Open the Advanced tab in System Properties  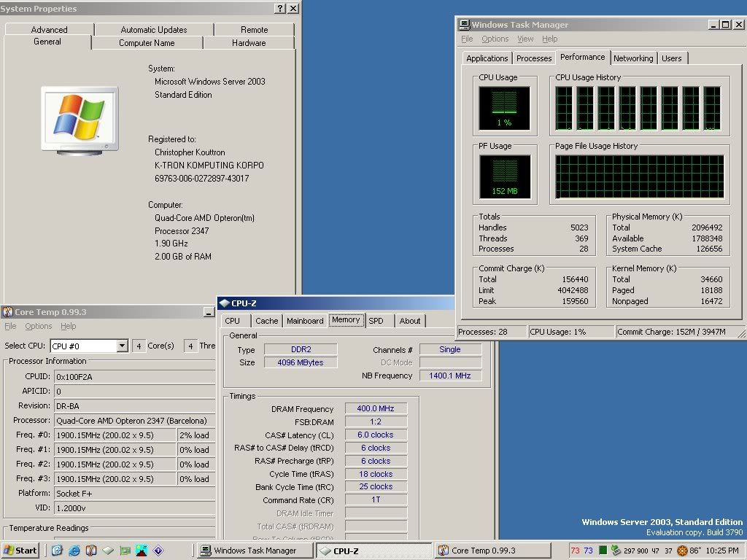(49, 29)
